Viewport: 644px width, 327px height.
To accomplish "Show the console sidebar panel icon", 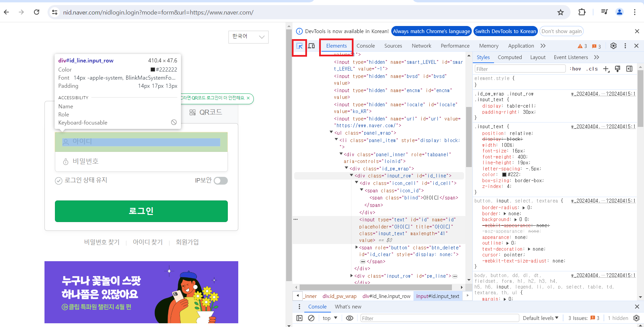I will point(299,318).
